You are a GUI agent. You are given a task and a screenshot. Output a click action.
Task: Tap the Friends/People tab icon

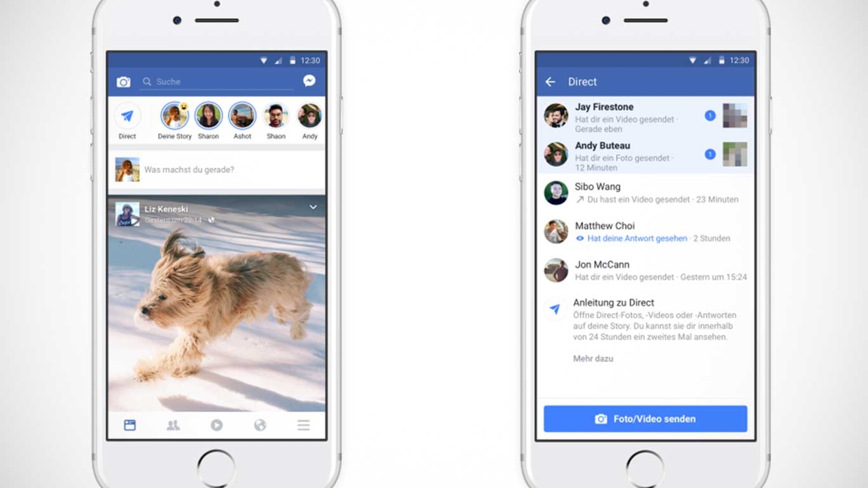point(173,425)
